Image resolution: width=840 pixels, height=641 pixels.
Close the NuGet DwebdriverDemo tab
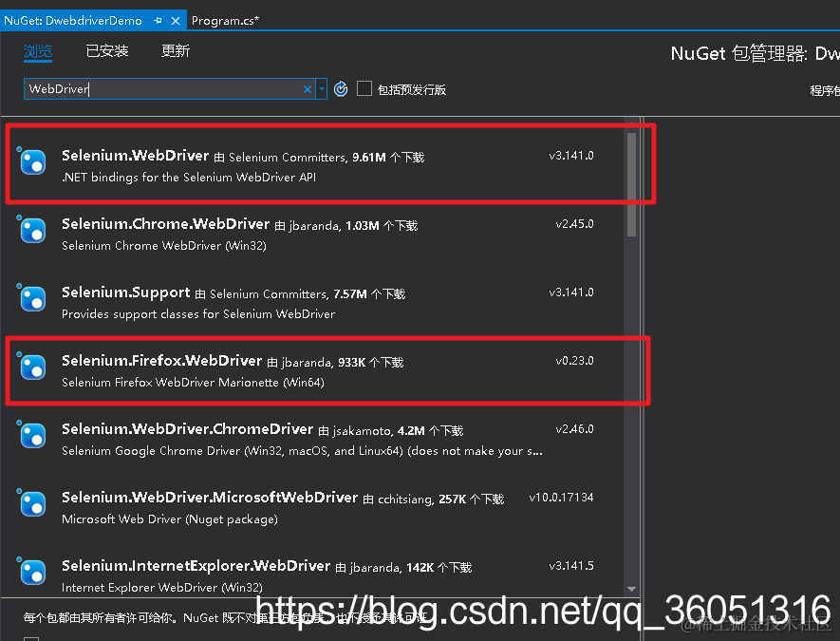(176, 21)
